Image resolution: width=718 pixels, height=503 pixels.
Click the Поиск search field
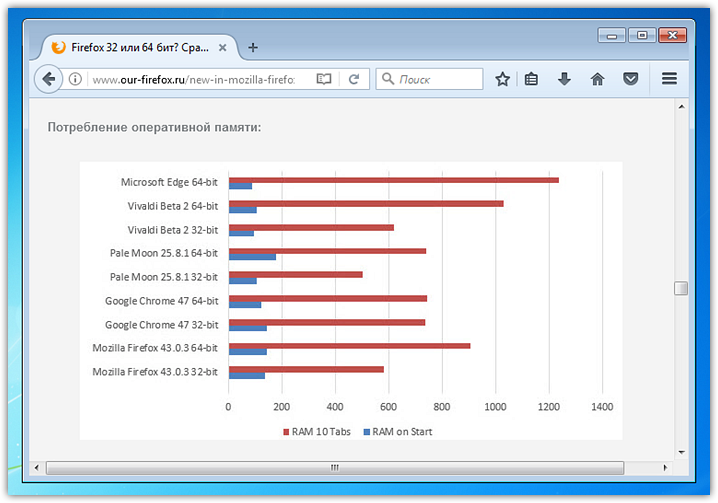coord(430,79)
